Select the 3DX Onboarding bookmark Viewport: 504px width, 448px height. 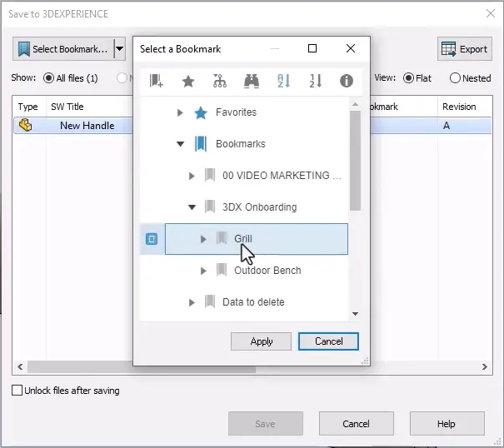[259, 207]
